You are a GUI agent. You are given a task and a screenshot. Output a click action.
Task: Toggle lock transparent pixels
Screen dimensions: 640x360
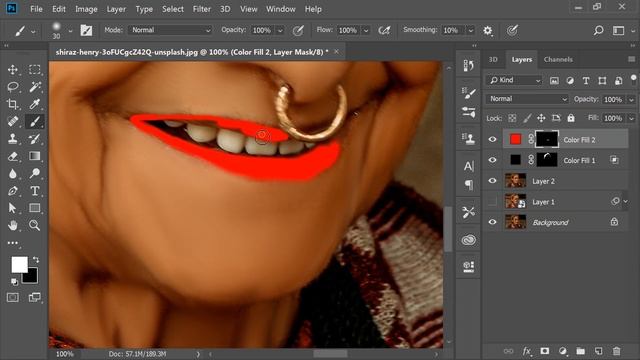pyautogui.click(x=512, y=118)
